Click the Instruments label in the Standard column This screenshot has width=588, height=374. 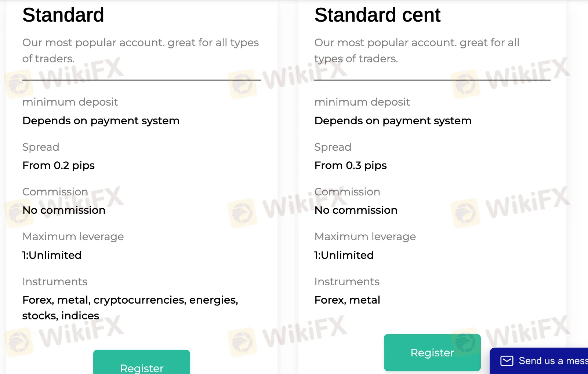pyautogui.click(x=55, y=282)
